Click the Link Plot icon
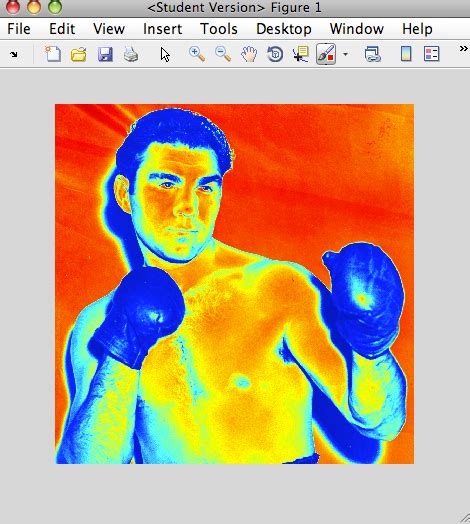Screen dimensions: 470x524 point(373,54)
